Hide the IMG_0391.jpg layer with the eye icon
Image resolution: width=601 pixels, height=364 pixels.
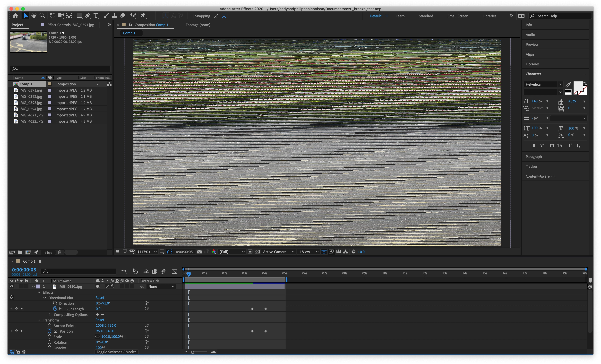[x=11, y=286]
